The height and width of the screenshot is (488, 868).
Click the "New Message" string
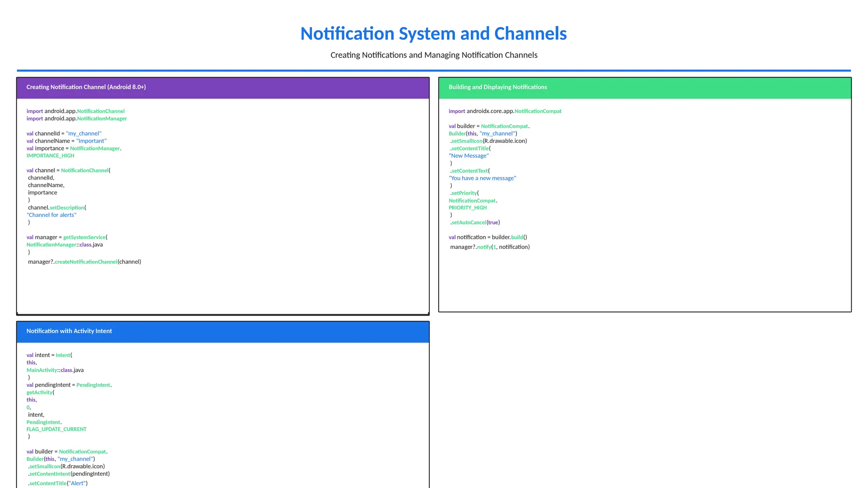click(469, 156)
